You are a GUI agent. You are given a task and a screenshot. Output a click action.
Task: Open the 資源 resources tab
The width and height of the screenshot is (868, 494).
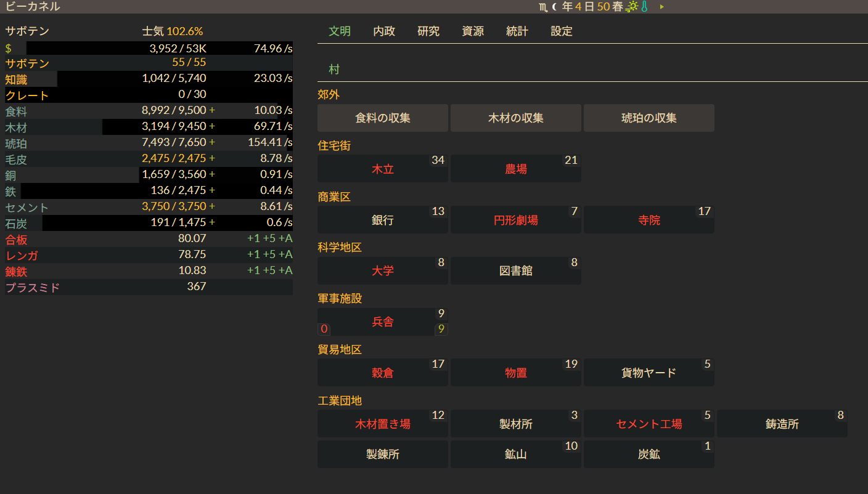pyautogui.click(x=473, y=31)
